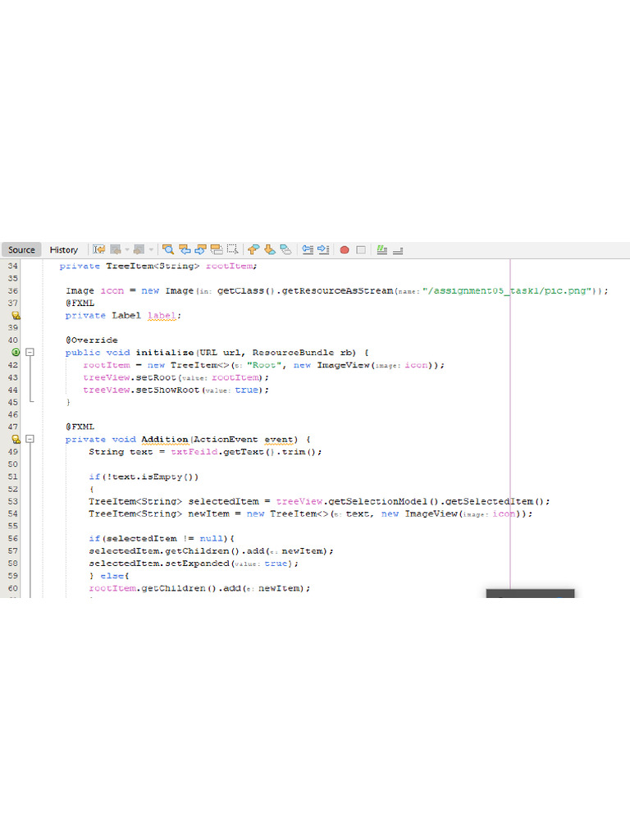Image resolution: width=630 pixels, height=840 pixels.
Task: Shift the line right
Action: coord(323,249)
